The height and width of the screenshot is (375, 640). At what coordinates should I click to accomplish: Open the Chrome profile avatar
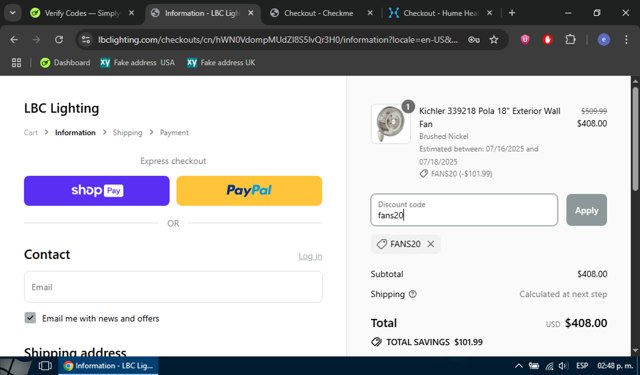click(x=604, y=40)
